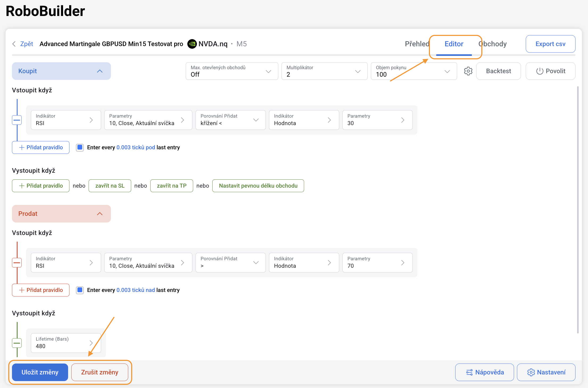Remove the Koupit RSI rule with the blue minus
Image resolution: width=588 pixels, height=388 pixels.
tap(17, 120)
